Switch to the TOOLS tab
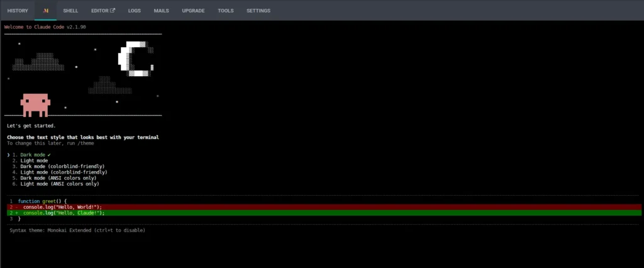Screen dimensions: 644x268 [226, 11]
